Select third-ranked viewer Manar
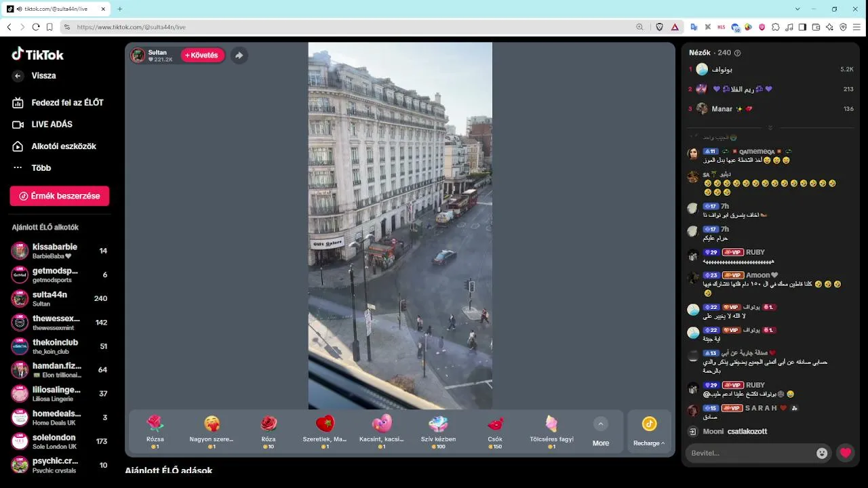 [770, 108]
